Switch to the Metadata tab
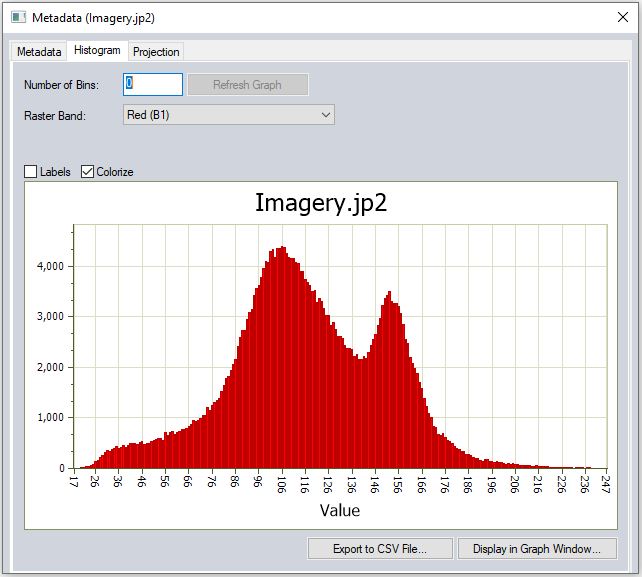642x577 pixels. tap(38, 51)
